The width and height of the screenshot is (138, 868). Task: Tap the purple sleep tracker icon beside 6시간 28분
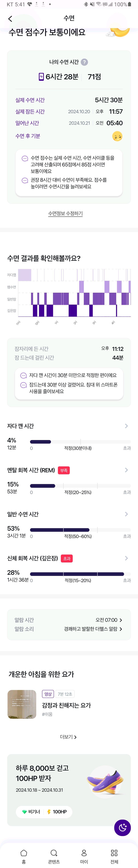pyautogui.click(x=41, y=77)
